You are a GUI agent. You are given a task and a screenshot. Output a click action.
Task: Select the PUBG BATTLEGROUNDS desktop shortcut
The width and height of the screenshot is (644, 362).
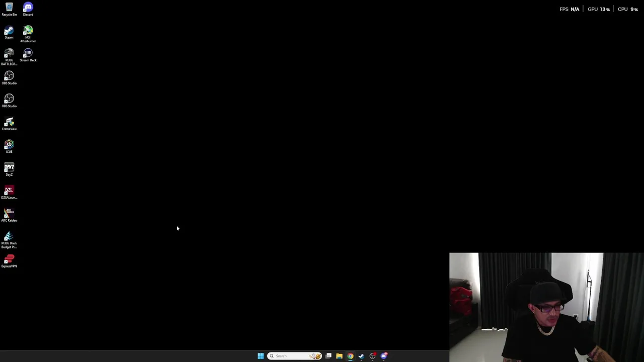click(x=9, y=57)
